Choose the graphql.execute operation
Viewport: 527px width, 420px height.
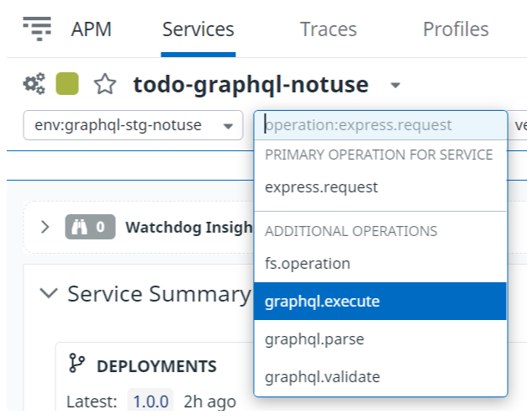381,301
